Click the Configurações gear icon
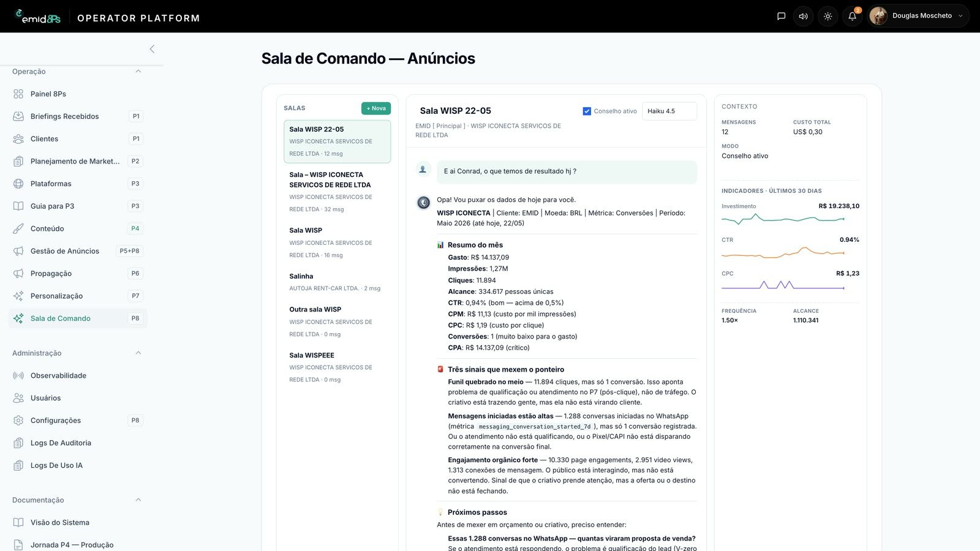The height and width of the screenshot is (551, 980). click(18, 421)
